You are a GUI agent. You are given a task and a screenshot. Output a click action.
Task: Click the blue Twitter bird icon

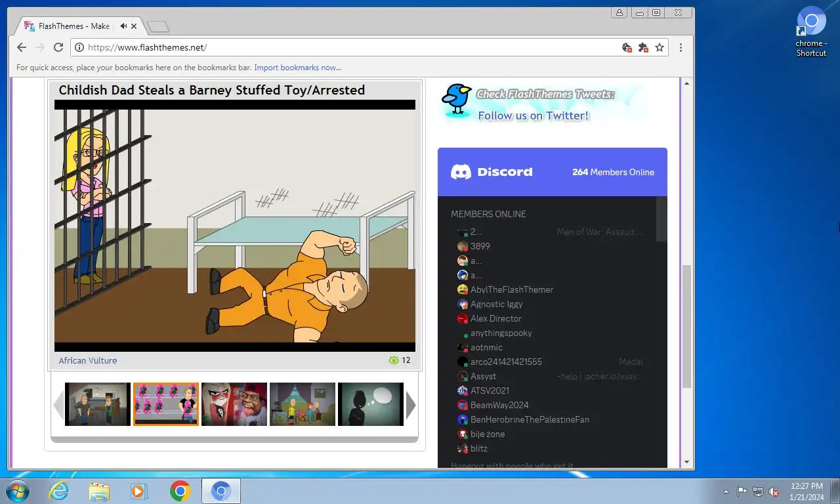[x=456, y=99]
